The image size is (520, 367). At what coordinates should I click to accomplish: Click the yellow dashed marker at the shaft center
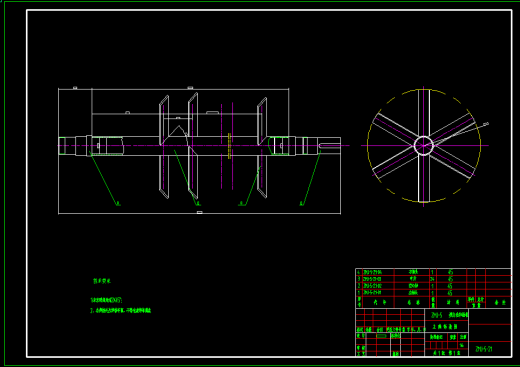229,146
